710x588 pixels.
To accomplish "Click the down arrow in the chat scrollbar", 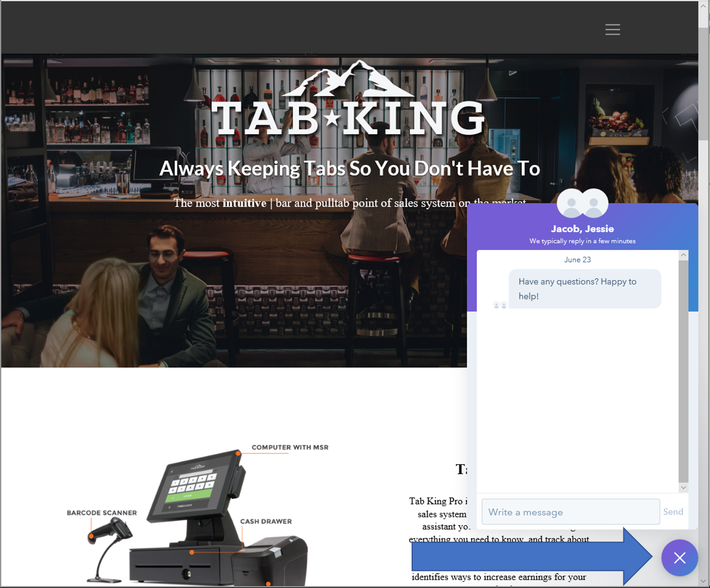I will pos(683,487).
